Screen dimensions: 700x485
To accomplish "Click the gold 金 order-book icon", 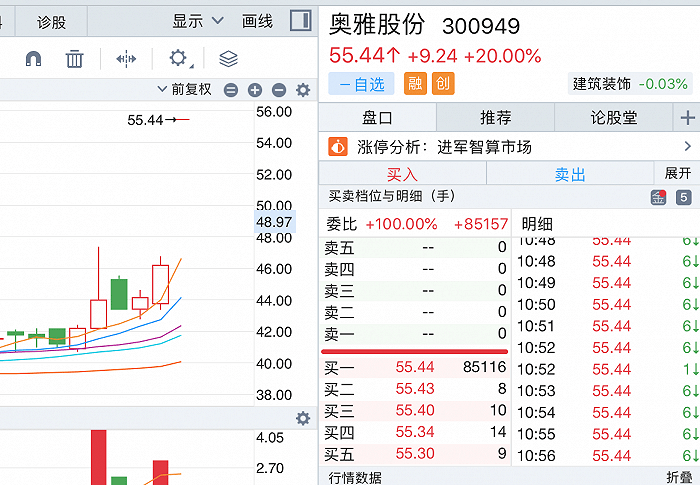I will tap(658, 197).
